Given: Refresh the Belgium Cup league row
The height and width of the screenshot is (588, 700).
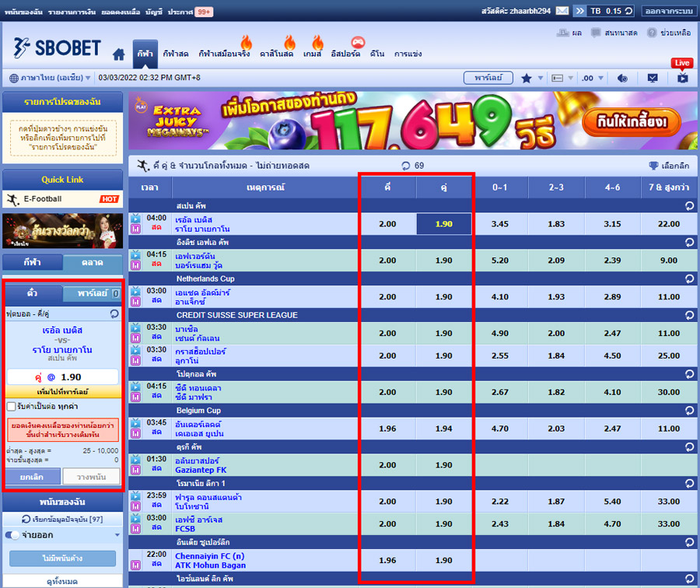Looking at the screenshot, I should pyautogui.click(x=689, y=411).
